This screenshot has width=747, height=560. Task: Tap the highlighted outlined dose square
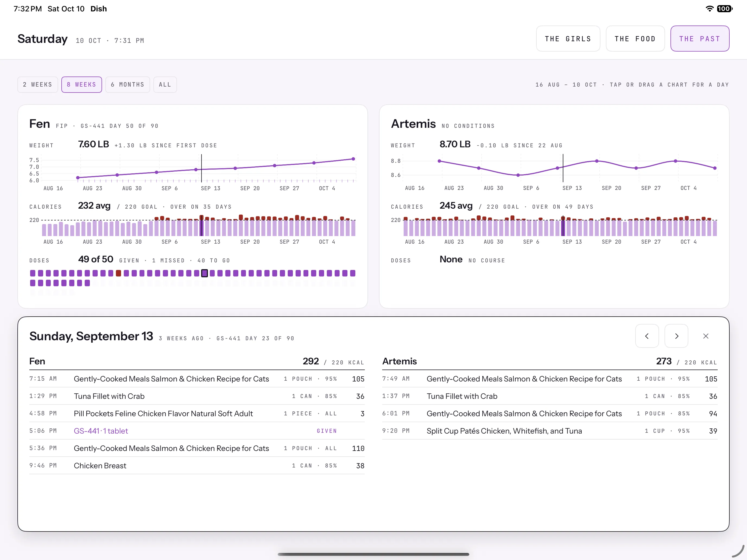[x=204, y=273]
